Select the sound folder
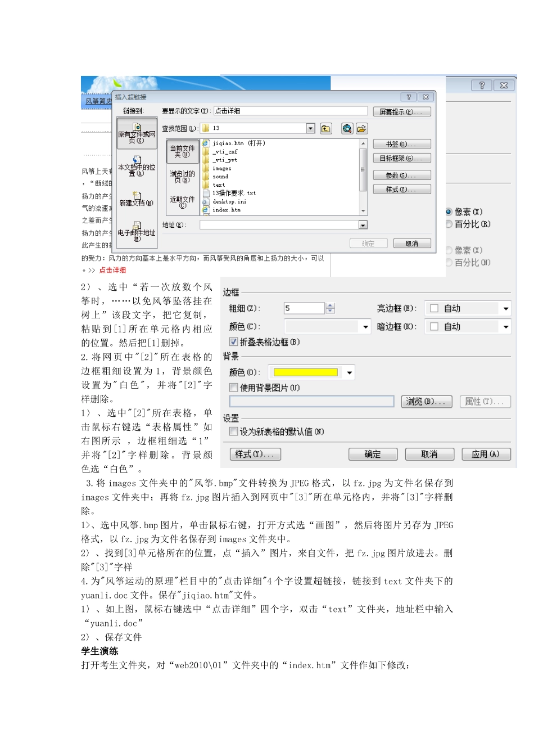 216,177
